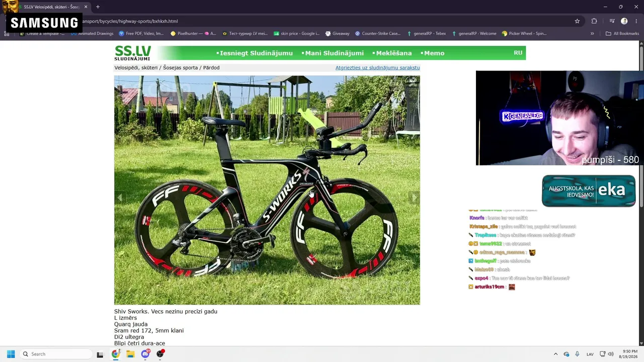Expand the hidden bookmarks overflow chevron

pos(592,34)
